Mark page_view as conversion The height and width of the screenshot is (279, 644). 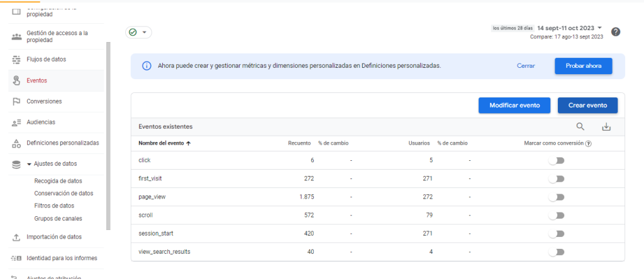pos(556,197)
